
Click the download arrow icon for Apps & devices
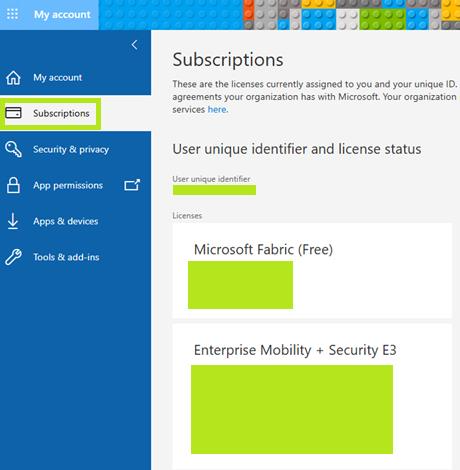point(13,221)
